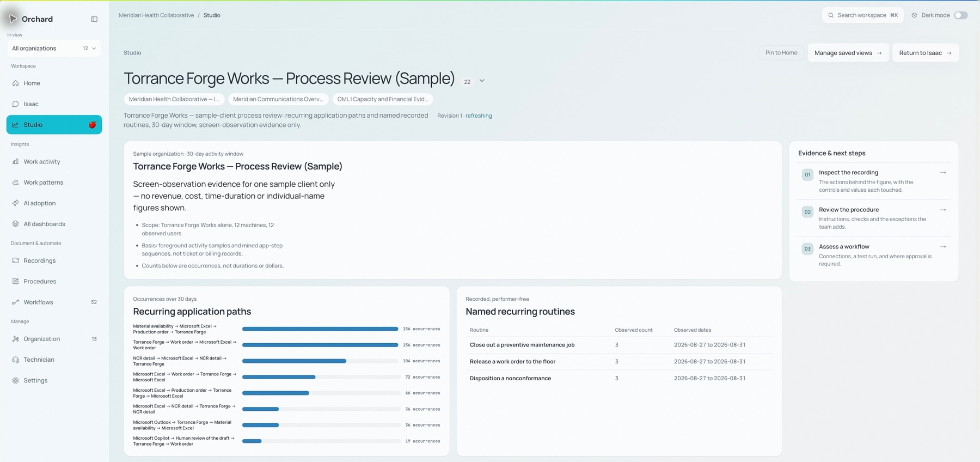Open Home via house icon
Screen dimensions: 980x462
pos(15,83)
